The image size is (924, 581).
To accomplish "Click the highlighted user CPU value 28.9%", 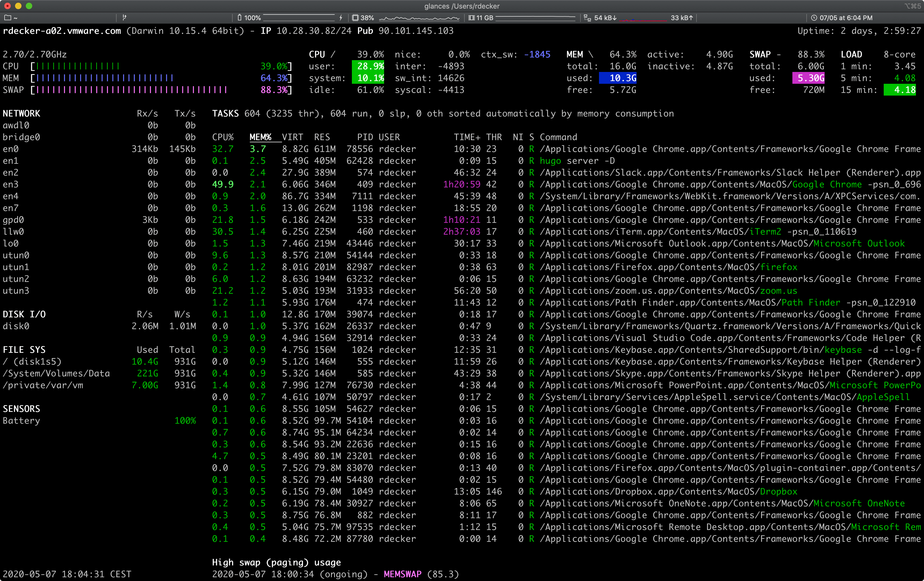I will (368, 66).
